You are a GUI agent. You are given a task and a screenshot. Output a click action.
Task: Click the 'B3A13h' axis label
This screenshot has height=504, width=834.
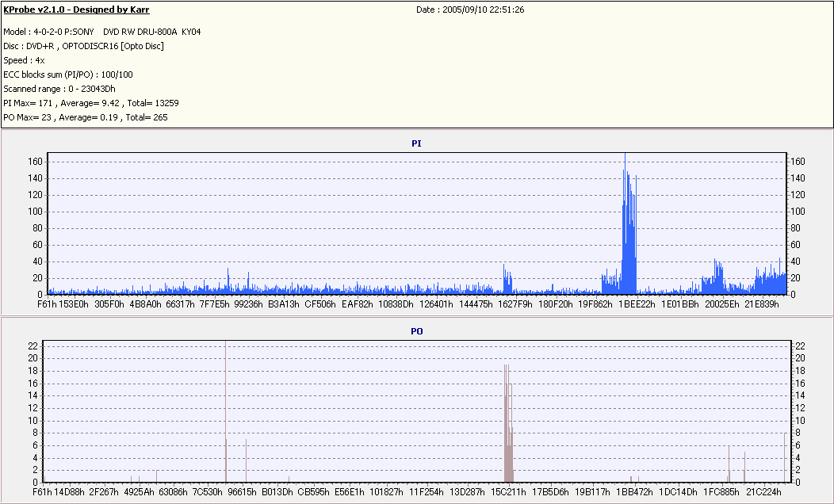[284, 304]
